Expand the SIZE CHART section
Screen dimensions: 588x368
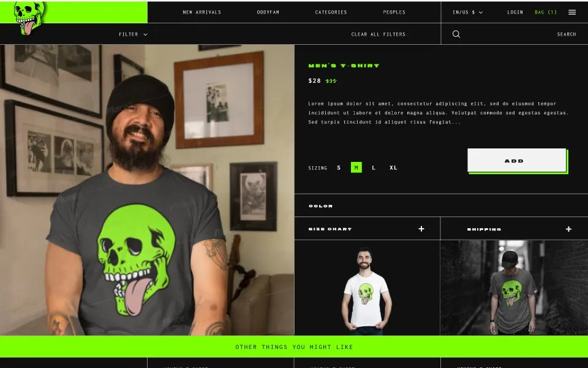click(x=421, y=228)
